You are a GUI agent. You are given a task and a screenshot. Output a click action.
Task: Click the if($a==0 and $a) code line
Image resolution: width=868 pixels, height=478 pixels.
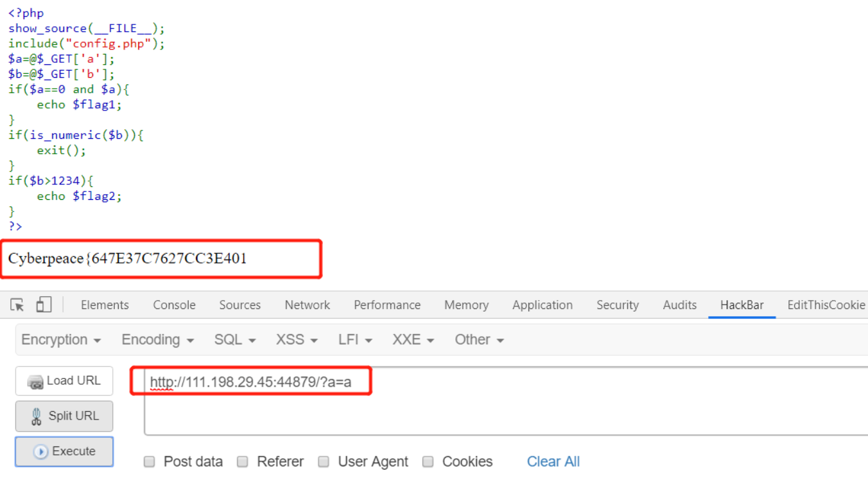(x=69, y=89)
